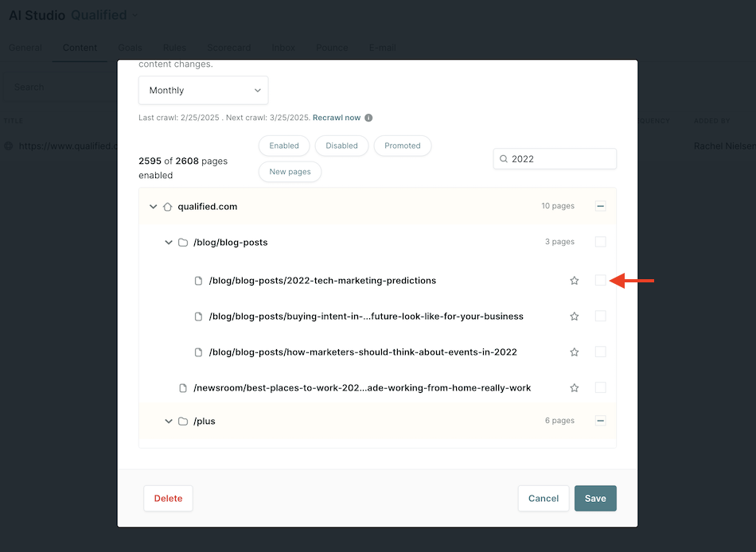Screen dimensions: 756x552
Task: Promote the 2022-tech-marketing-predictions page with its star
Action: (x=574, y=281)
